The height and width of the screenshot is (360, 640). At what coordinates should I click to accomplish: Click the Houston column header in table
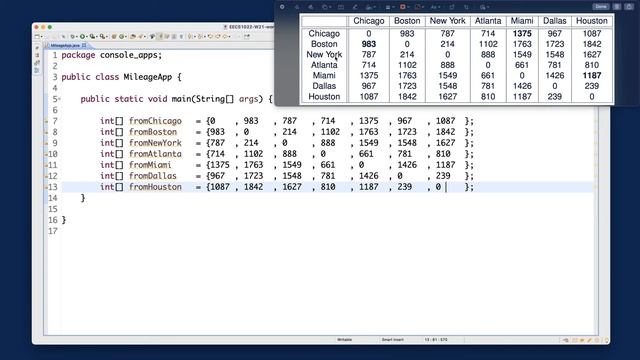(592, 21)
